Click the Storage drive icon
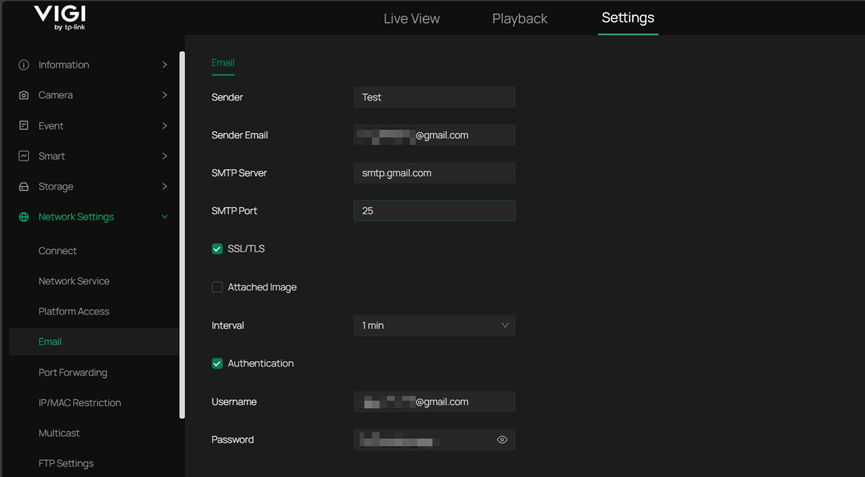 click(x=24, y=187)
